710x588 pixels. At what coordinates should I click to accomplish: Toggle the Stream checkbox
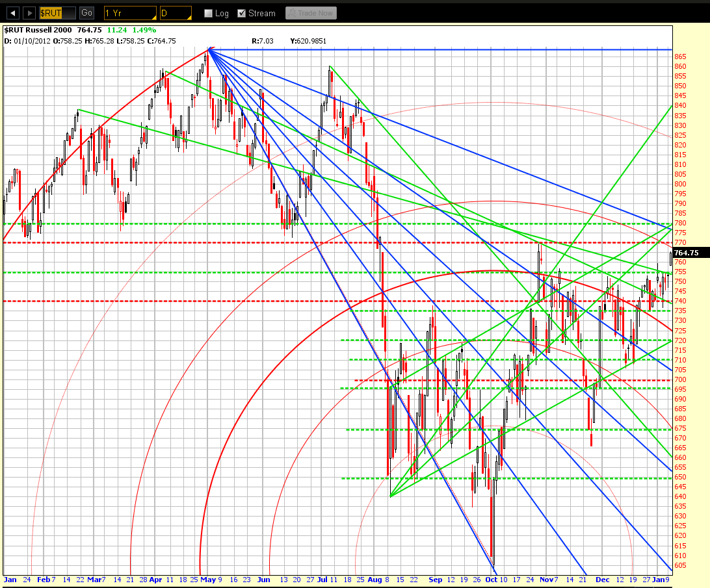pyautogui.click(x=242, y=14)
